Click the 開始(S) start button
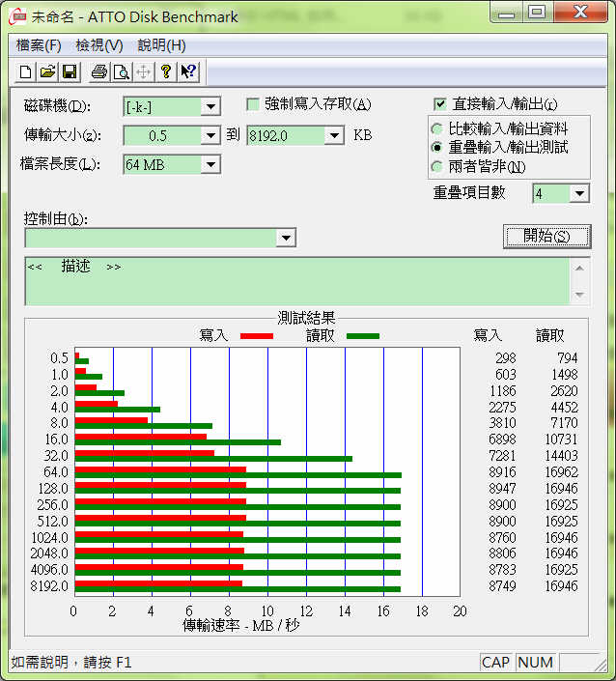The width and height of the screenshot is (616, 681). [547, 237]
